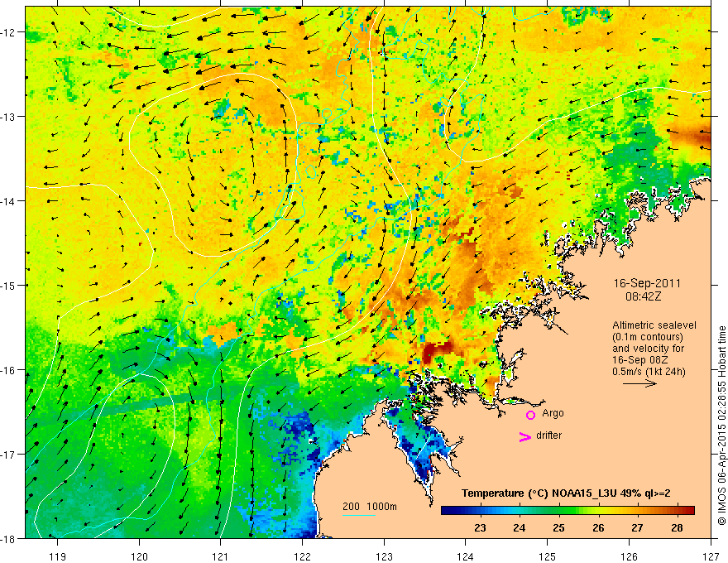Click the time label 08:42Z
The height and width of the screenshot is (563, 728).
coord(643,296)
